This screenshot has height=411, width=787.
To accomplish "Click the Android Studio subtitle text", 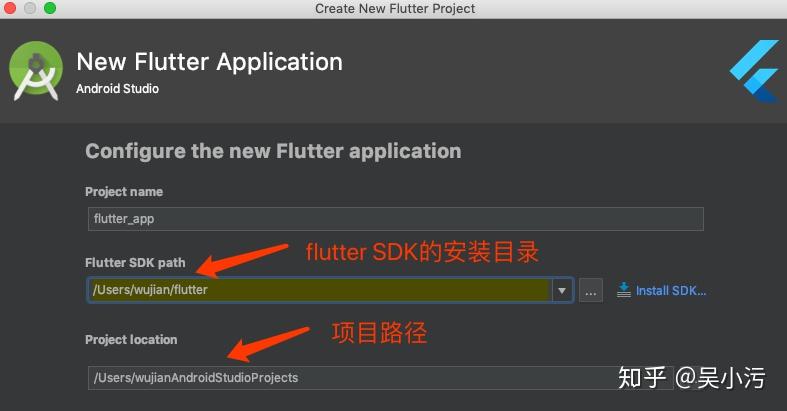I will pyautogui.click(x=117, y=89).
